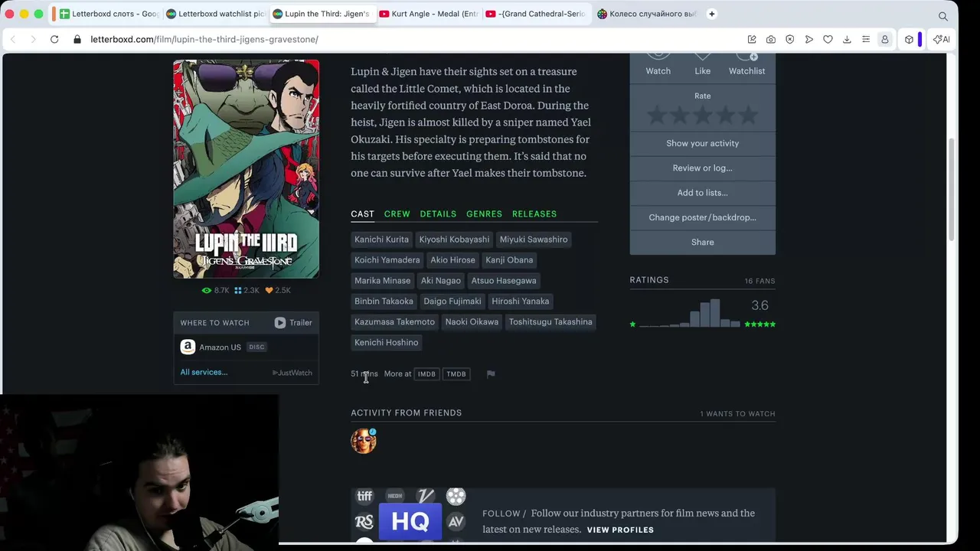
Task: Select the Releases tab
Action: [x=534, y=214]
